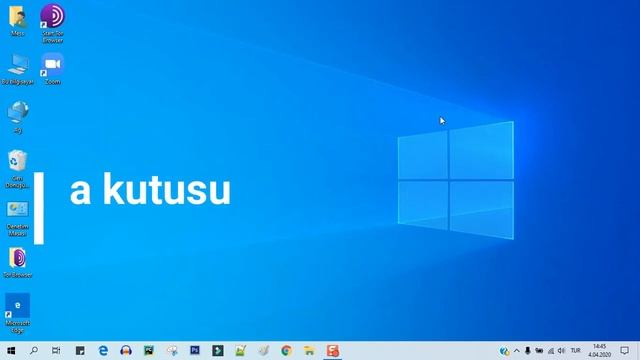Open Sticky Notes from the taskbar
Image resolution: width=640 pixels, height=360 pixels.
pyautogui.click(x=80, y=351)
